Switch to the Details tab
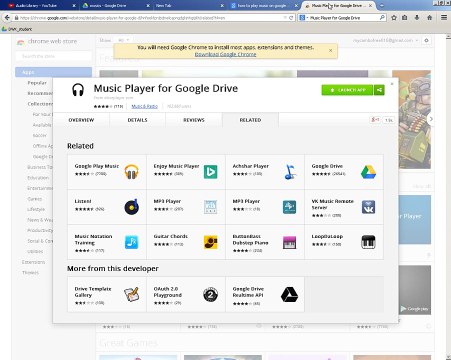Viewport: 451px width, 360px height. coord(137,120)
